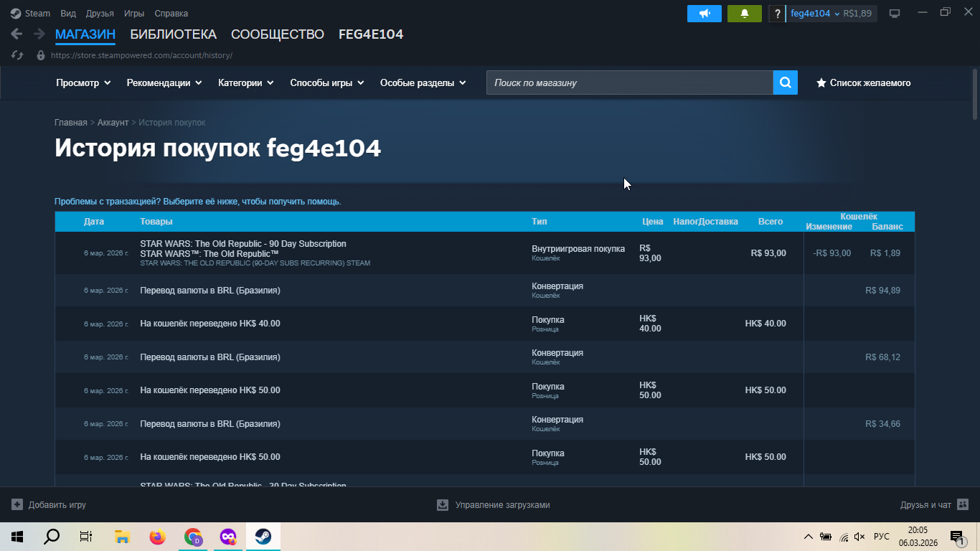Open notifications with the bell button
Image resolution: width=980 pixels, height=551 pixels.
pos(745,14)
